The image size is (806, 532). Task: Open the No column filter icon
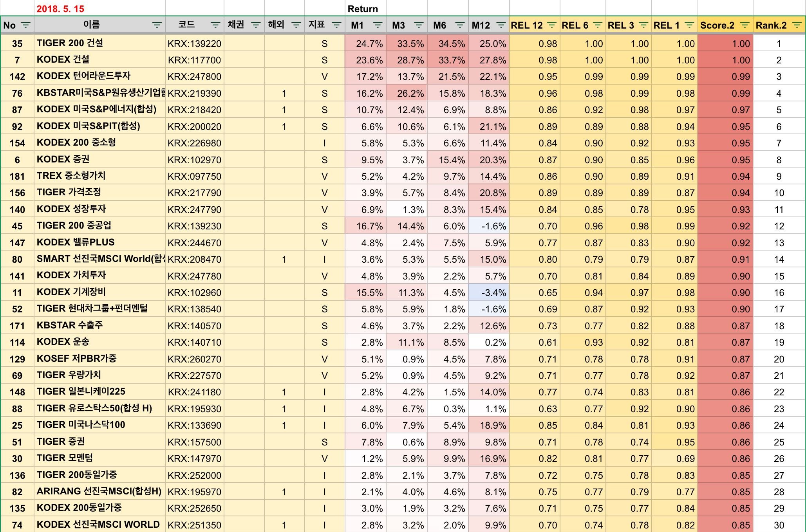tap(25, 25)
